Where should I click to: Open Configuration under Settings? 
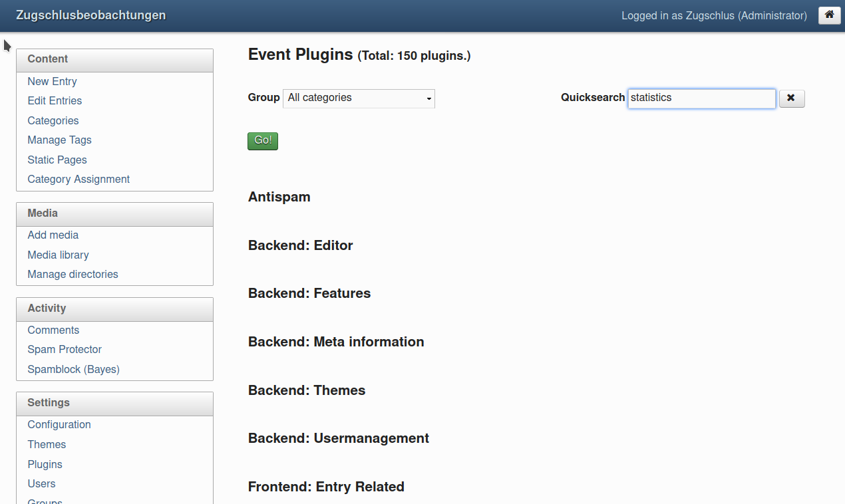59,425
